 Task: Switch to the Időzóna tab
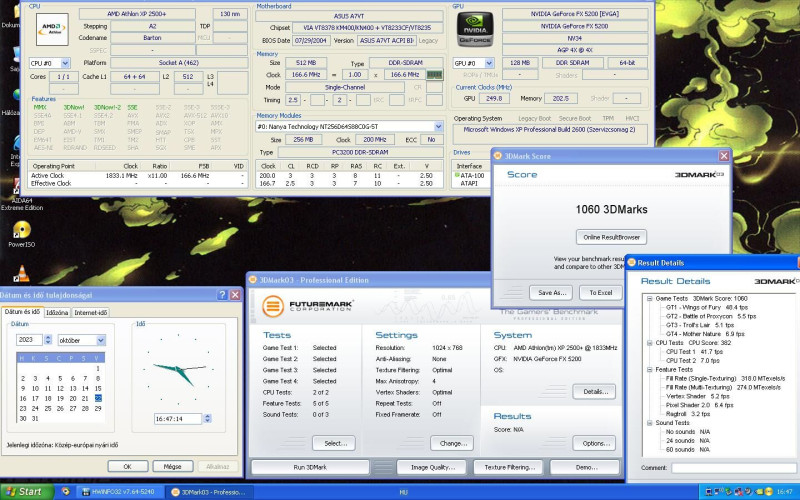coord(57,312)
